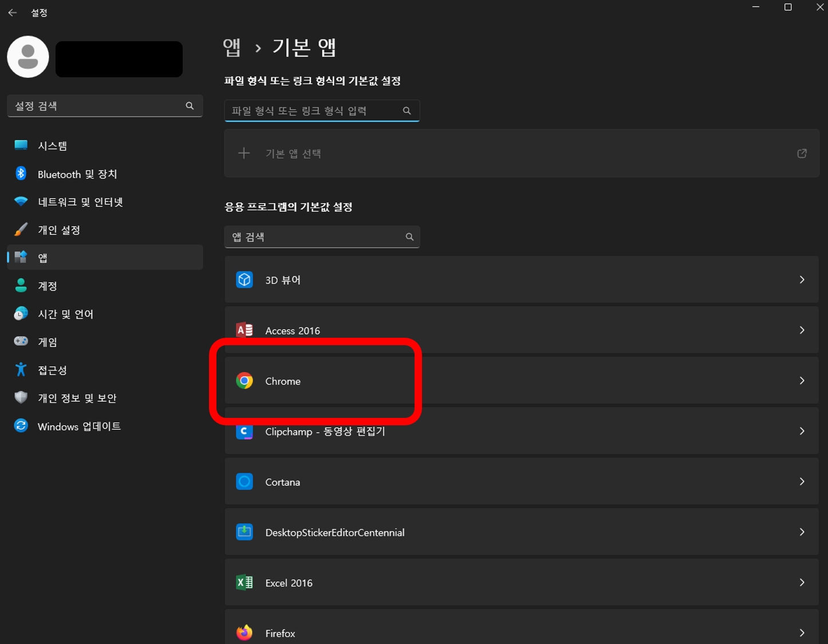Open Excel 2016 default settings

pos(522,582)
